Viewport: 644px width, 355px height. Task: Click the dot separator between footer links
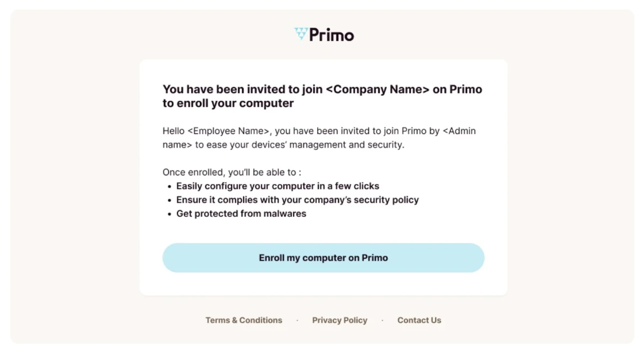pos(297,320)
